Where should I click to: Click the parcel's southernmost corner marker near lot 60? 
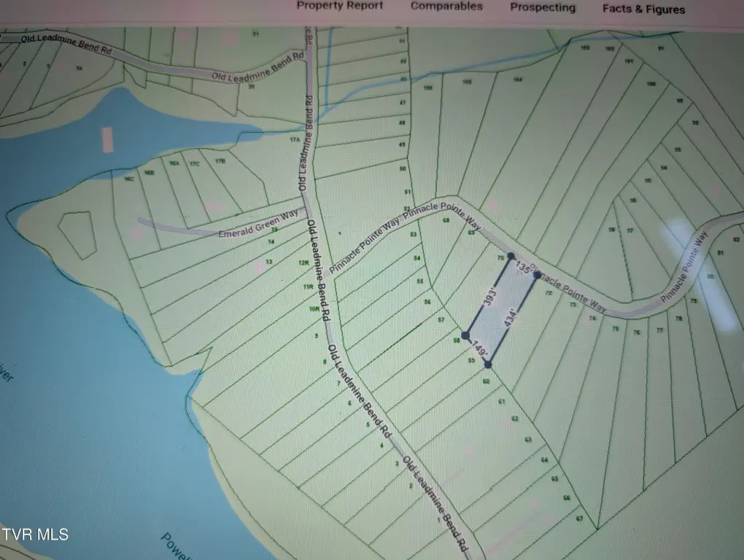coord(488,364)
